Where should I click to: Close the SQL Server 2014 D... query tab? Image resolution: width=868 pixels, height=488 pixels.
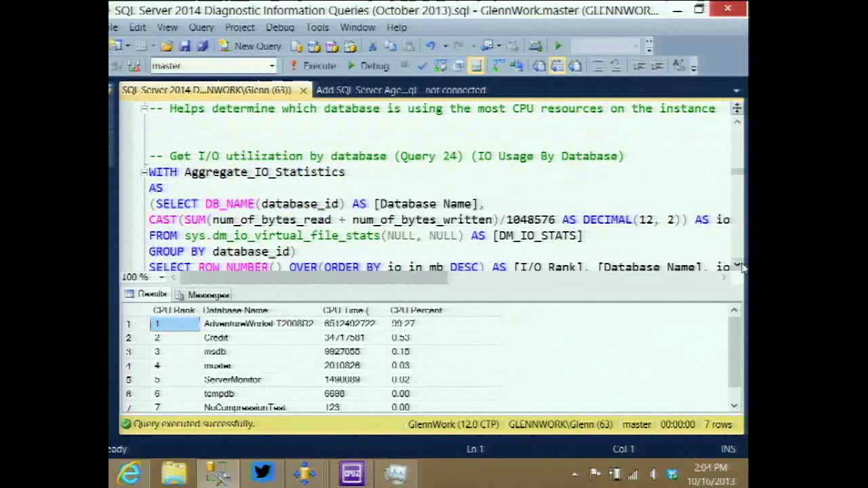(303, 90)
